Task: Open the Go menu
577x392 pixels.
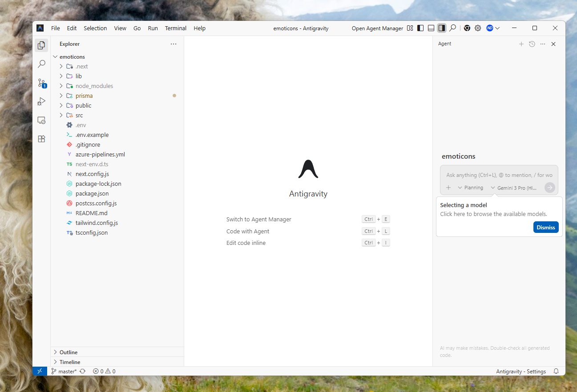Action: point(137,28)
